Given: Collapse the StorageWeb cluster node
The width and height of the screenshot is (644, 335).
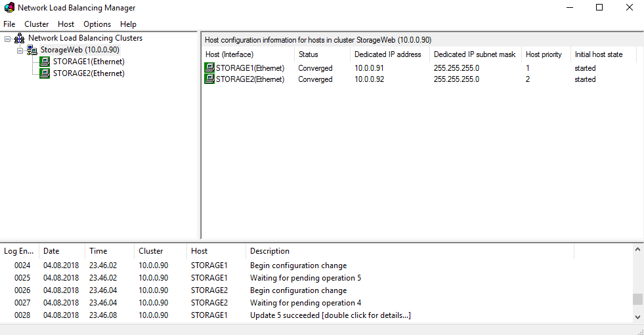Looking at the screenshot, I should pyautogui.click(x=20, y=50).
